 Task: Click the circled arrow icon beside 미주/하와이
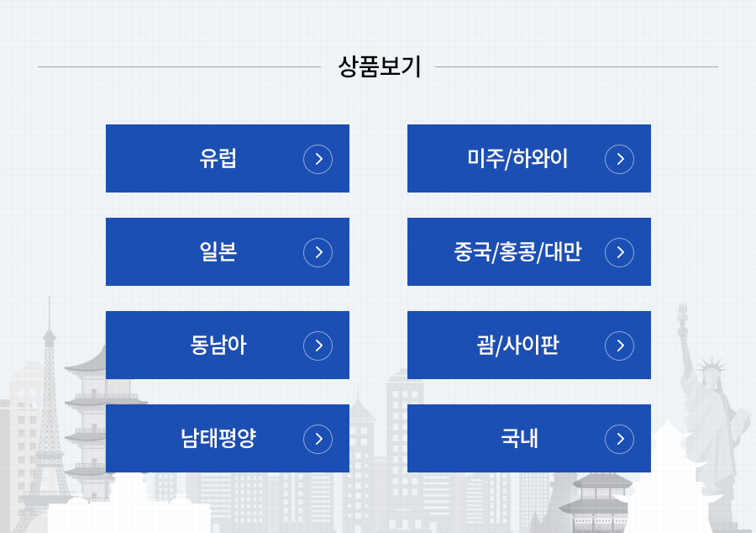619,159
